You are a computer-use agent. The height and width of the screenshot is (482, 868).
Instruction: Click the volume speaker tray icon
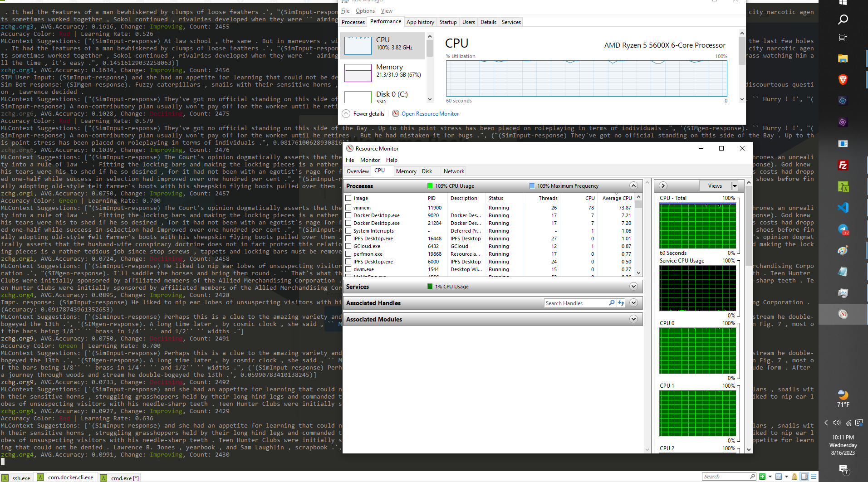837,423
